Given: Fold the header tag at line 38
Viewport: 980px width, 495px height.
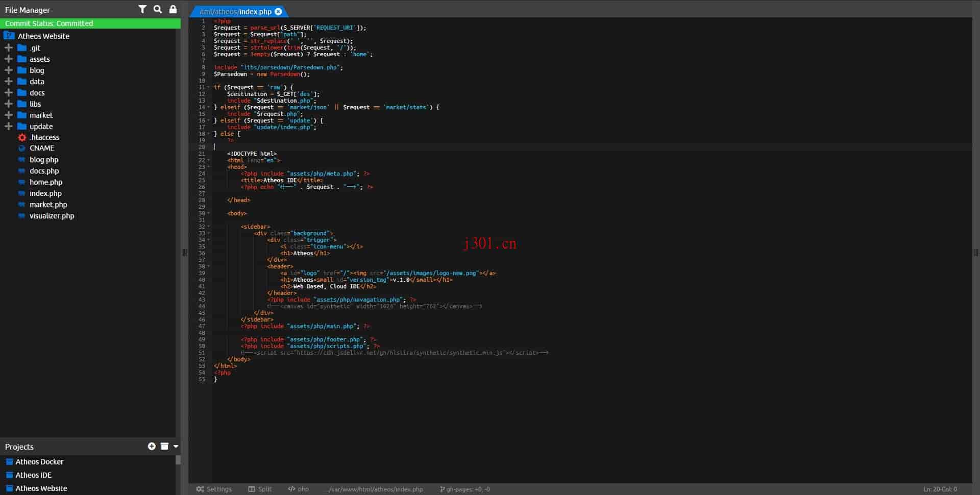Looking at the screenshot, I should coord(208,266).
